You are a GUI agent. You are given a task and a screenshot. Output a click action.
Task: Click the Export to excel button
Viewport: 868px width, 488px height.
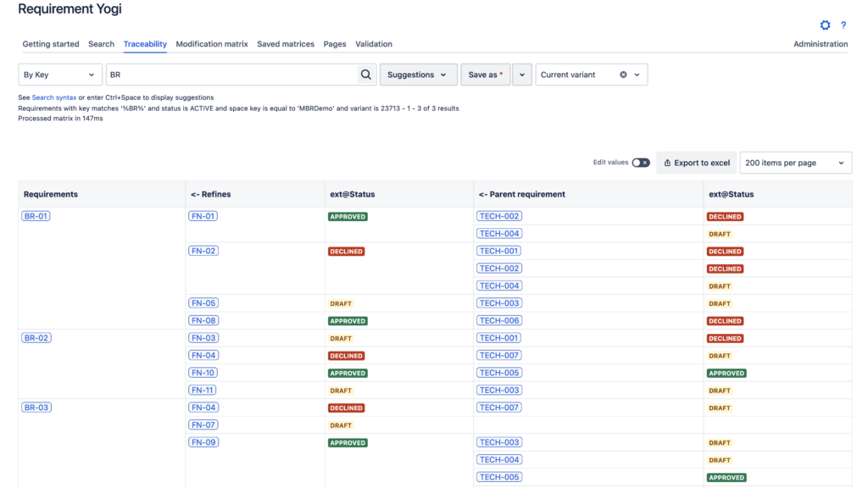tap(696, 163)
